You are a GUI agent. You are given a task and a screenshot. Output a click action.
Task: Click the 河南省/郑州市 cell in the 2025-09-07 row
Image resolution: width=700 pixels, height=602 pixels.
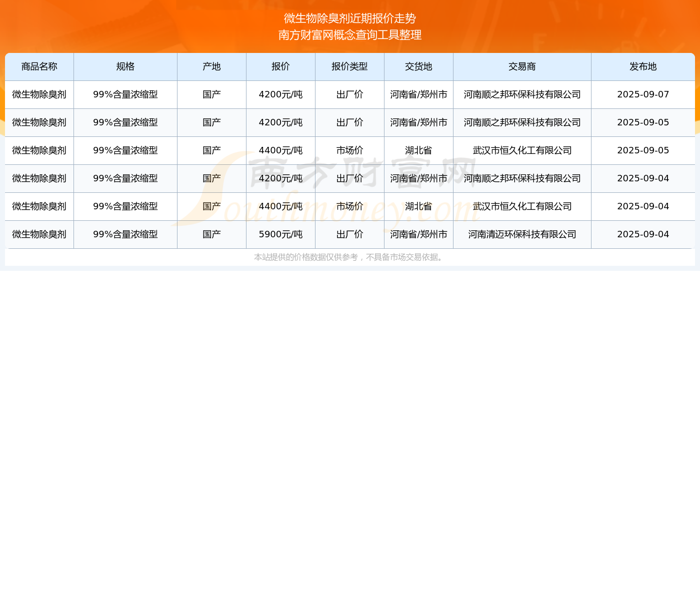pyautogui.click(x=418, y=94)
